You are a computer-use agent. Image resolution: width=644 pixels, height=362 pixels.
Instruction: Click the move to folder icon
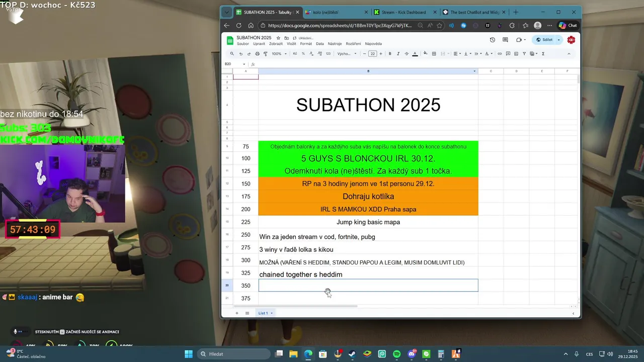pos(286,38)
